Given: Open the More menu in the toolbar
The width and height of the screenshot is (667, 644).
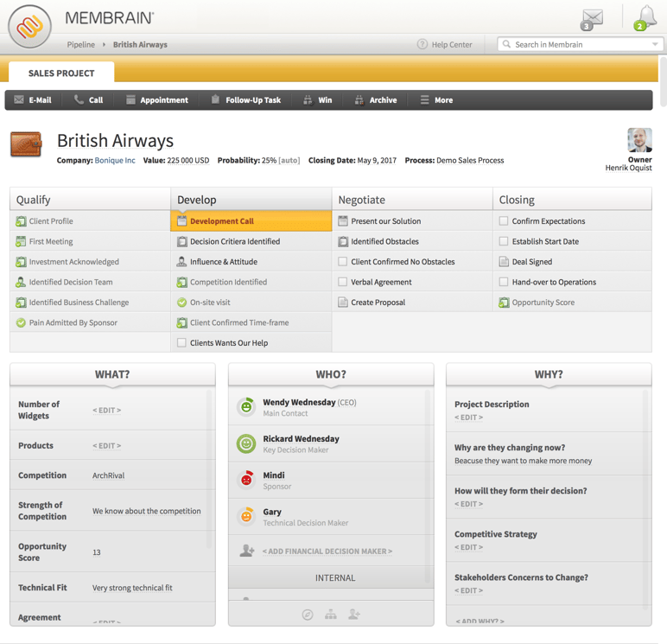Looking at the screenshot, I should (x=437, y=100).
